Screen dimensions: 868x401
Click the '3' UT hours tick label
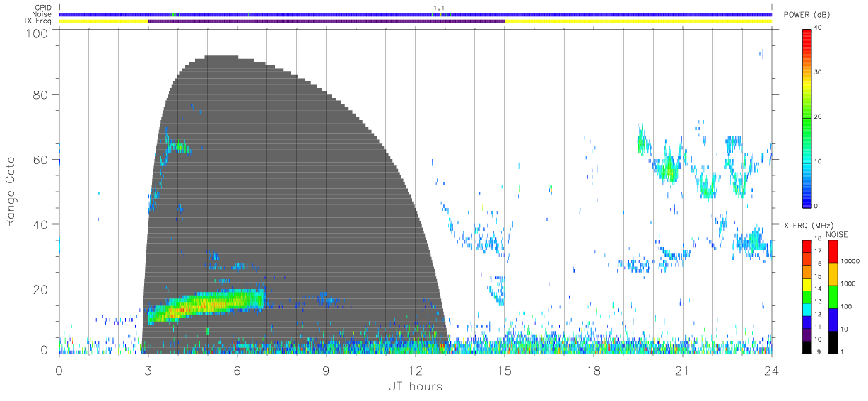click(148, 370)
